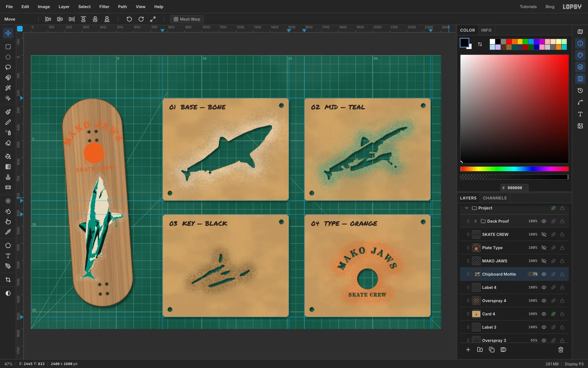Viewport: 588px width, 368px height.
Task: Open the Filter menu
Action: coord(104,7)
